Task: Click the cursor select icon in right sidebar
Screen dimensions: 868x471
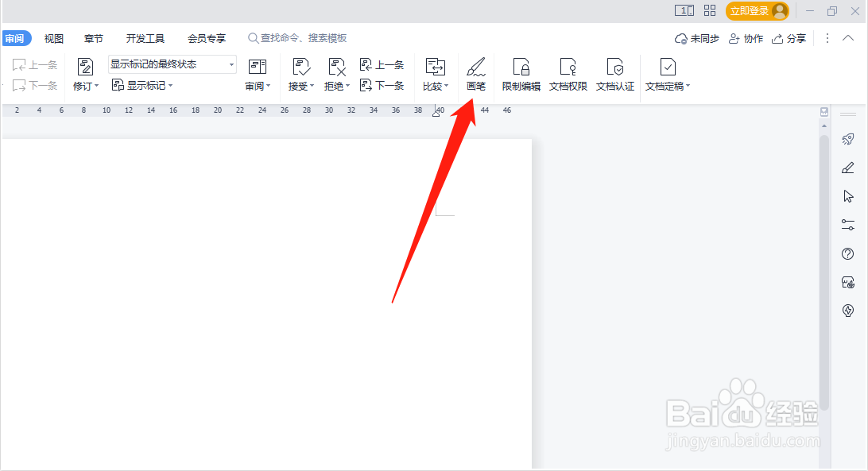Action: 848,196
